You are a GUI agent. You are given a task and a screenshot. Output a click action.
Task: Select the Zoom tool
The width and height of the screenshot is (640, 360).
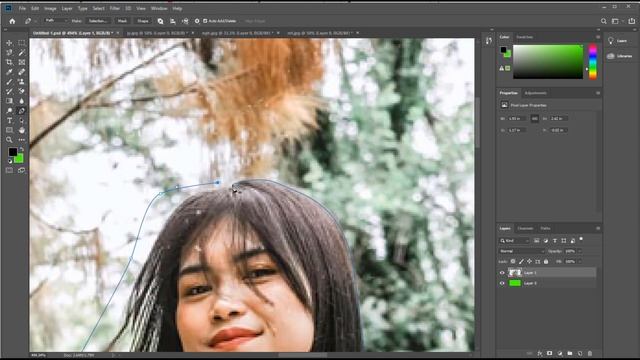point(9,140)
